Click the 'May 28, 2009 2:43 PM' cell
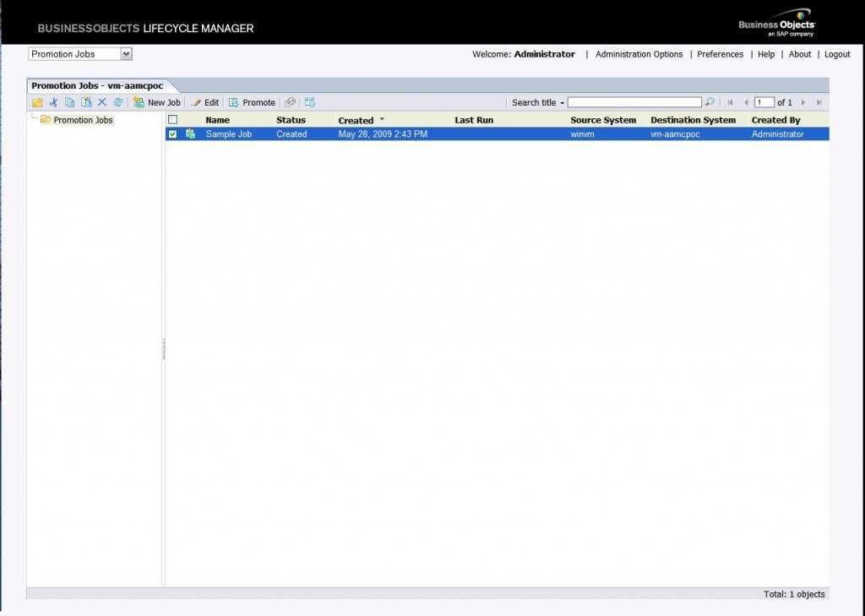The image size is (865, 616). point(383,134)
